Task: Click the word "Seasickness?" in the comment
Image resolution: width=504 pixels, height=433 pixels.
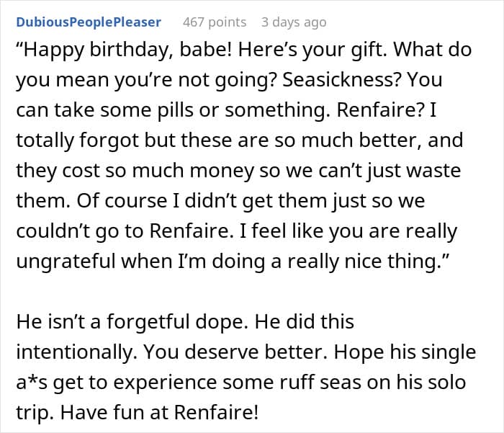Action: coord(341,80)
